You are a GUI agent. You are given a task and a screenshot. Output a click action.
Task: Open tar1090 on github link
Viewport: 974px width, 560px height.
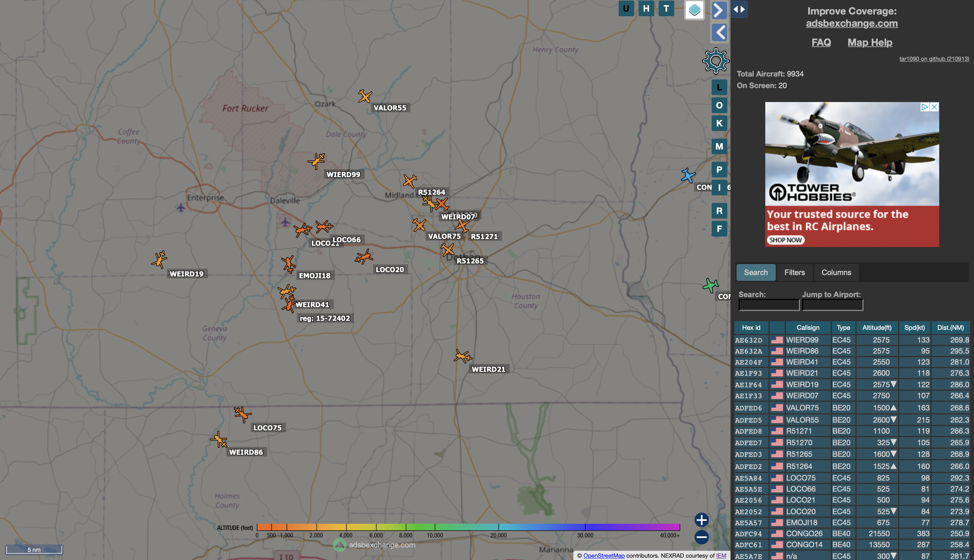pyautogui.click(x=934, y=59)
